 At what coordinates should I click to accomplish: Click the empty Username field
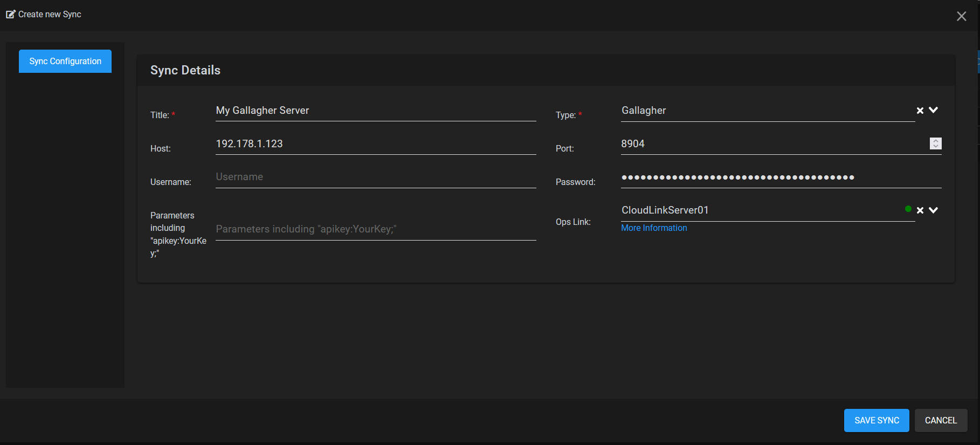click(x=376, y=177)
